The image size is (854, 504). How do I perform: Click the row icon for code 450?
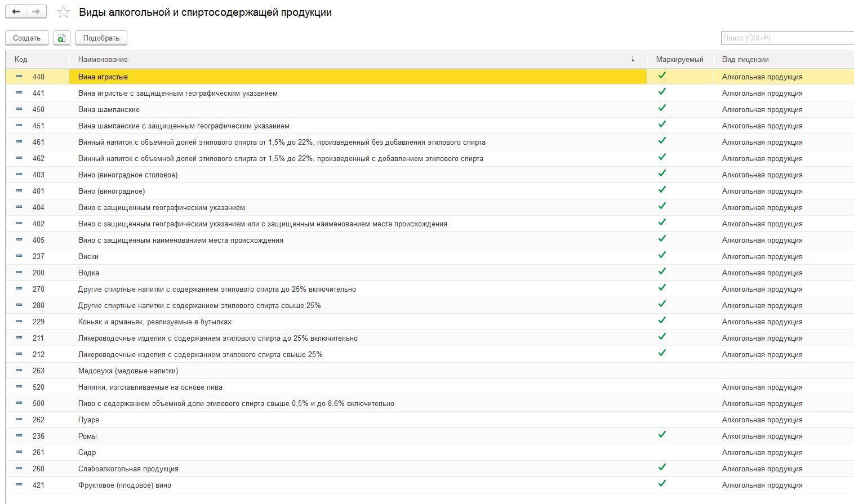point(19,109)
